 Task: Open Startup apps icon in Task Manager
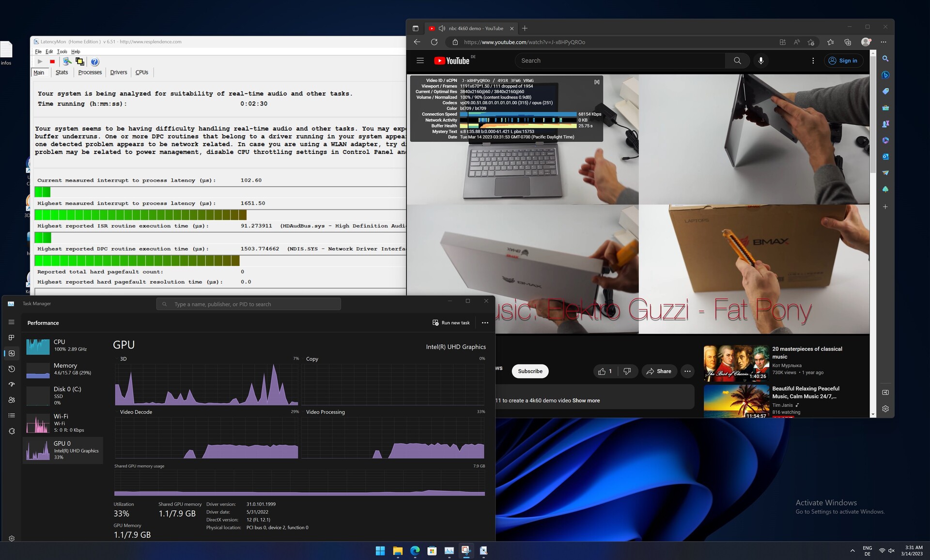pyautogui.click(x=12, y=384)
